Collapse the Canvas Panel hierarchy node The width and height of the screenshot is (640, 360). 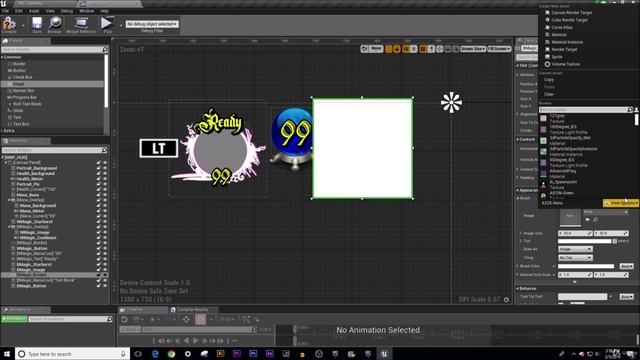coord(6,162)
